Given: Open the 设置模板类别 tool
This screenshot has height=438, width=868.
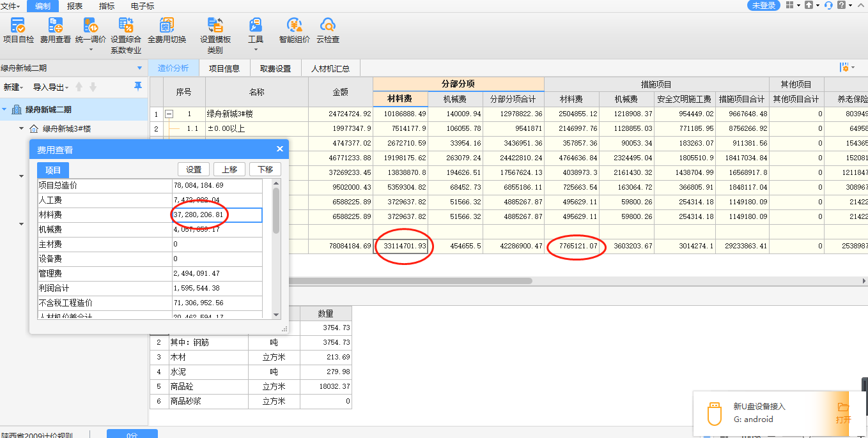Looking at the screenshot, I should click(215, 35).
